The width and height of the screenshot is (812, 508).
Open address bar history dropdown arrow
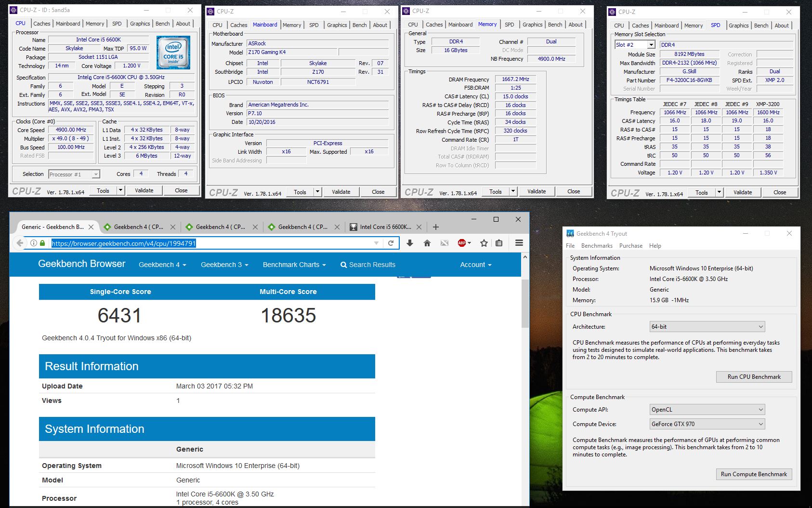click(x=376, y=243)
